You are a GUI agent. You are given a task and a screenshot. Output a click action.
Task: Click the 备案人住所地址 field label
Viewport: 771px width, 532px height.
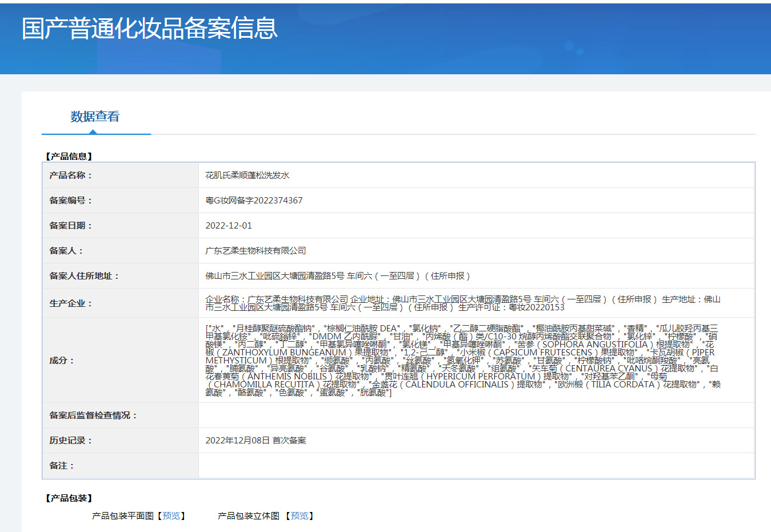(85, 276)
